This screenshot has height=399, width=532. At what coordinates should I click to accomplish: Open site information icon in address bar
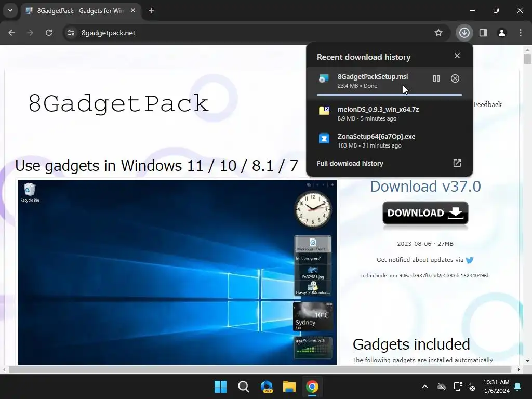click(x=71, y=33)
